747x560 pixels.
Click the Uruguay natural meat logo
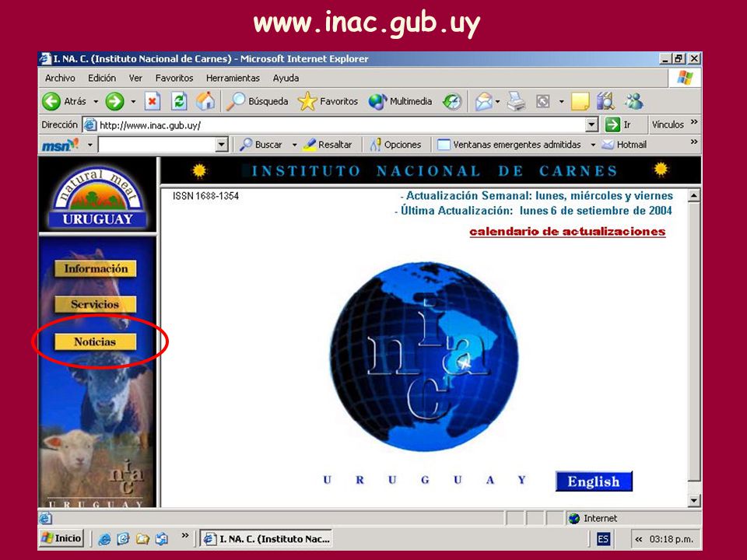(x=98, y=197)
